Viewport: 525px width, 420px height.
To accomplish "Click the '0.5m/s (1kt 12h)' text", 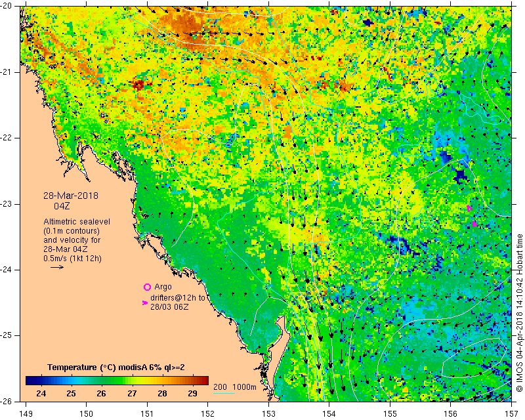I will coord(73,259).
